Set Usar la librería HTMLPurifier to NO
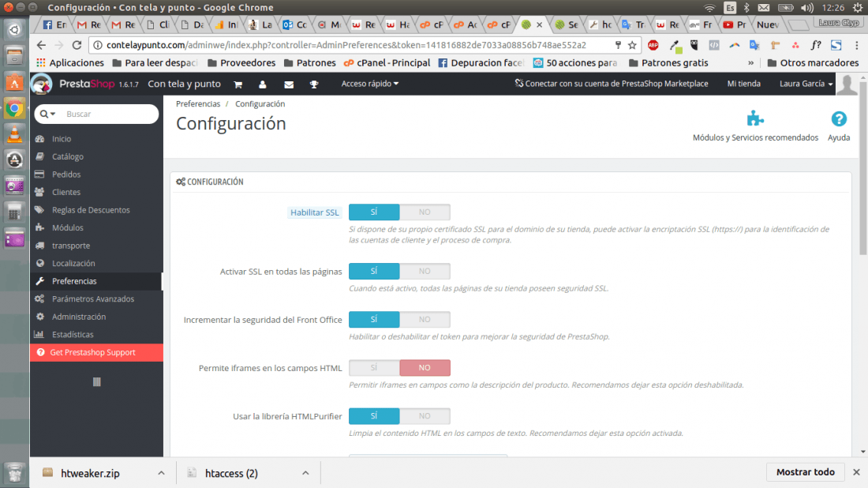This screenshot has height=488, width=868. (425, 416)
